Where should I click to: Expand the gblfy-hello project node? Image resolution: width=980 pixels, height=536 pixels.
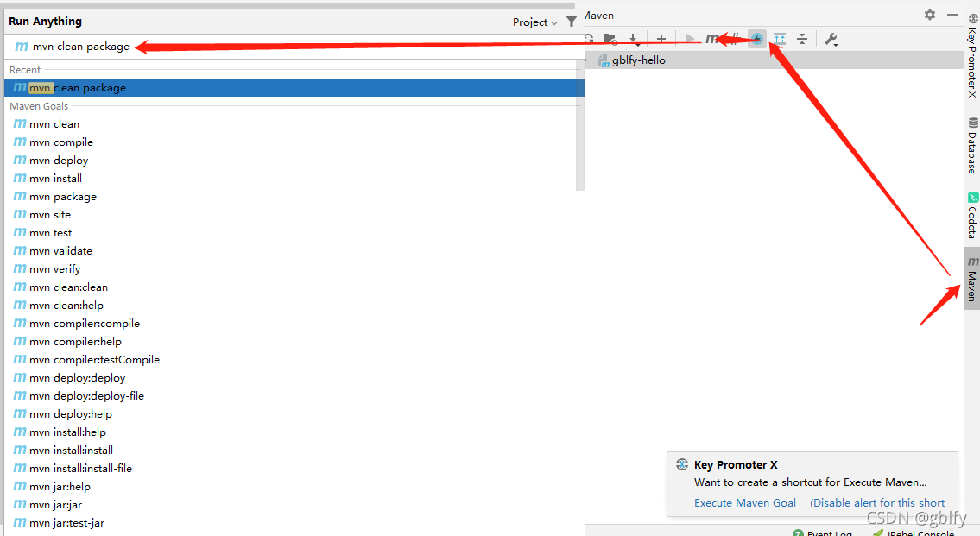tap(587, 60)
